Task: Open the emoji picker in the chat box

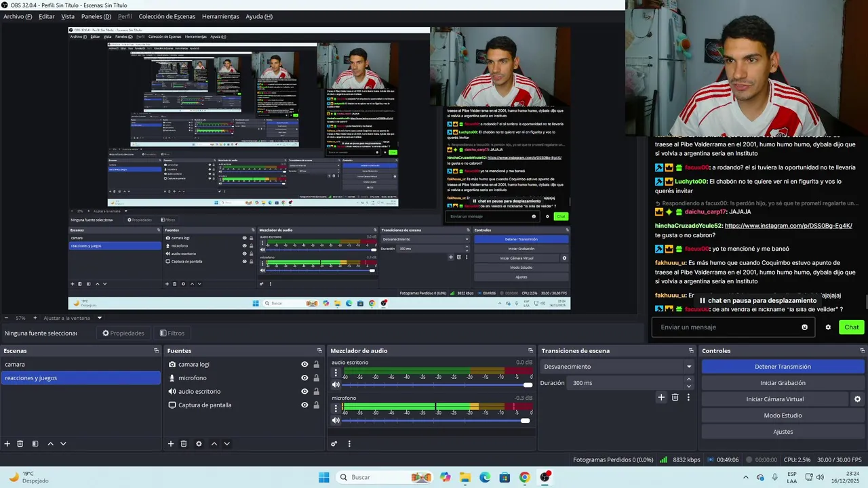Action: [805, 327]
